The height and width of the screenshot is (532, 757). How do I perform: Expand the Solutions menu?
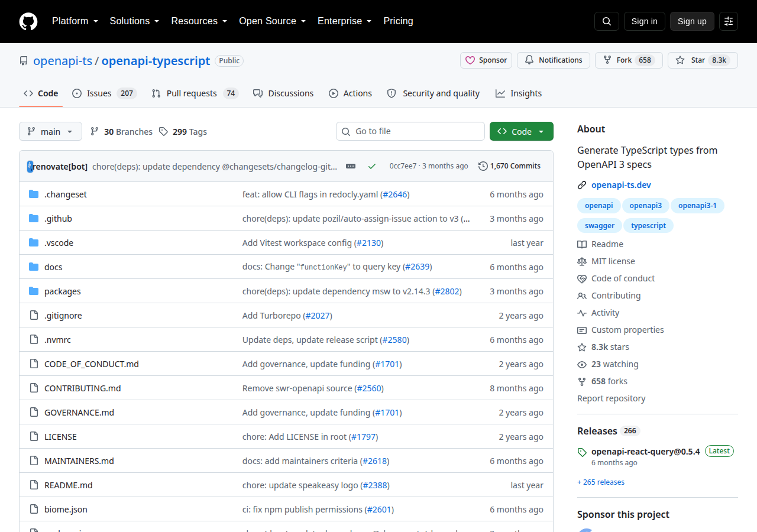point(134,21)
